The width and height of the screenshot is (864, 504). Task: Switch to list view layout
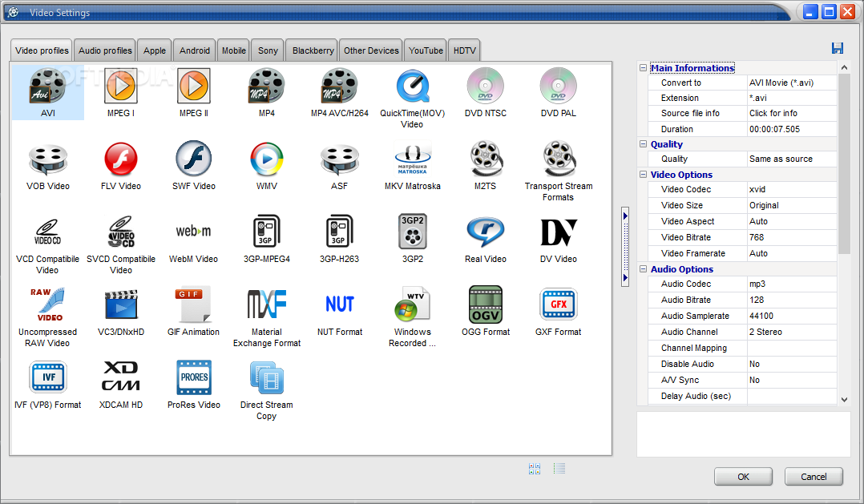(559, 469)
